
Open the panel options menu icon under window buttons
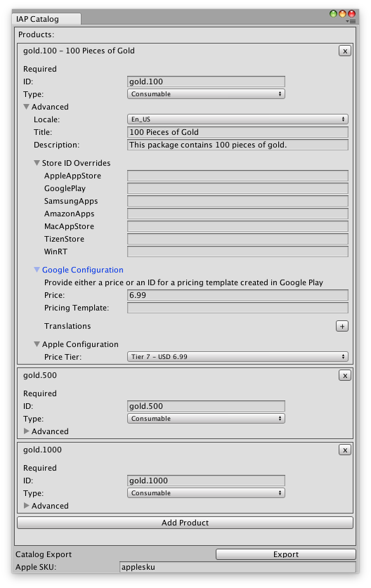tap(351, 21)
